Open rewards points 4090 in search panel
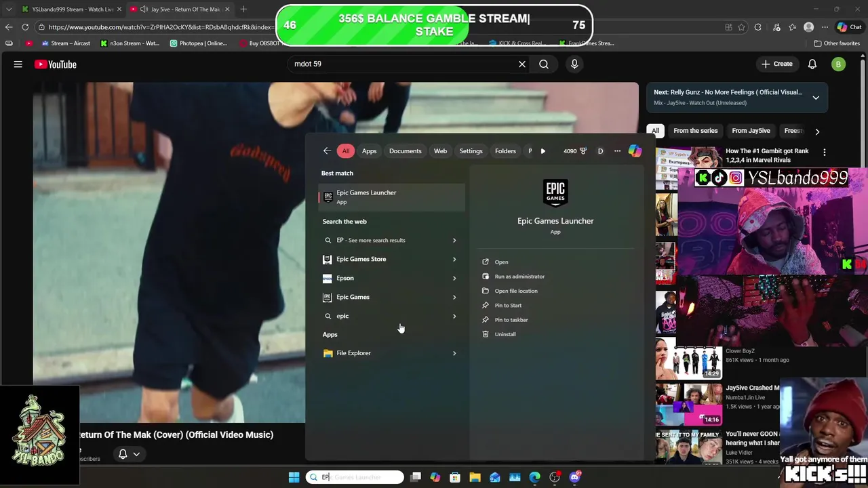The height and width of the screenshot is (488, 868). [575, 151]
